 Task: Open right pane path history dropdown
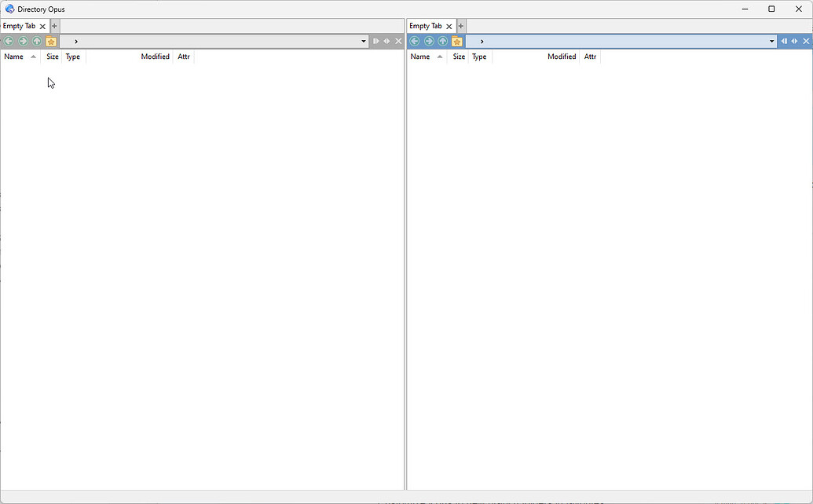coord(771,41)
